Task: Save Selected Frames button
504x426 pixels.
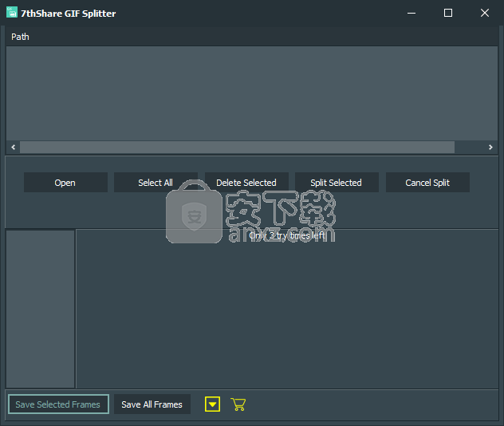Action: [58, 404]
